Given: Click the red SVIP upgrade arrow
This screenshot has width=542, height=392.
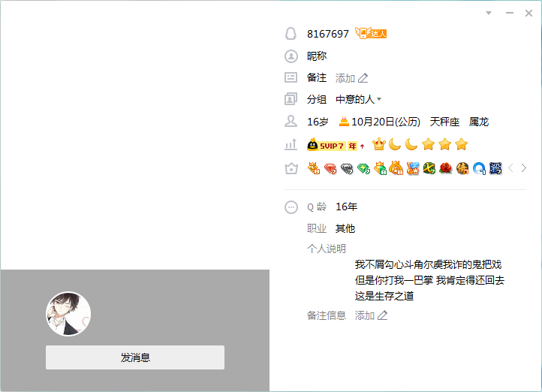Looking at the screenshot, I should point(363,146).
